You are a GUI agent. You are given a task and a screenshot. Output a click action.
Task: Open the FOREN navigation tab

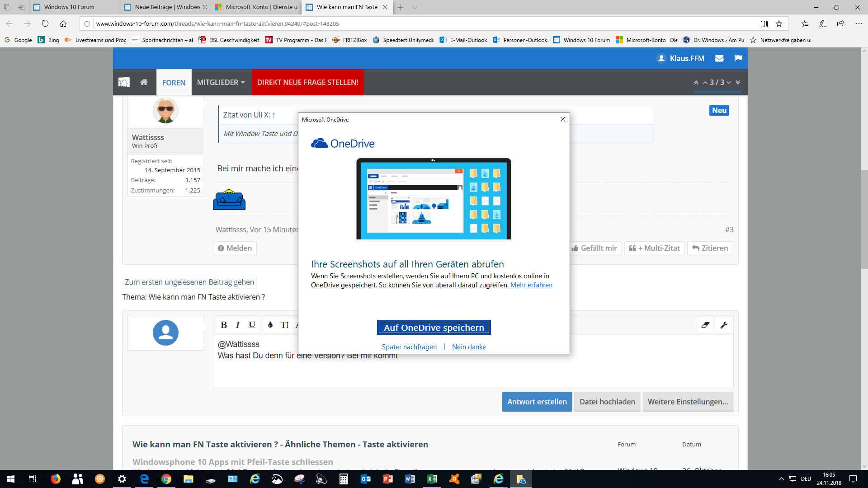(174, 82)
